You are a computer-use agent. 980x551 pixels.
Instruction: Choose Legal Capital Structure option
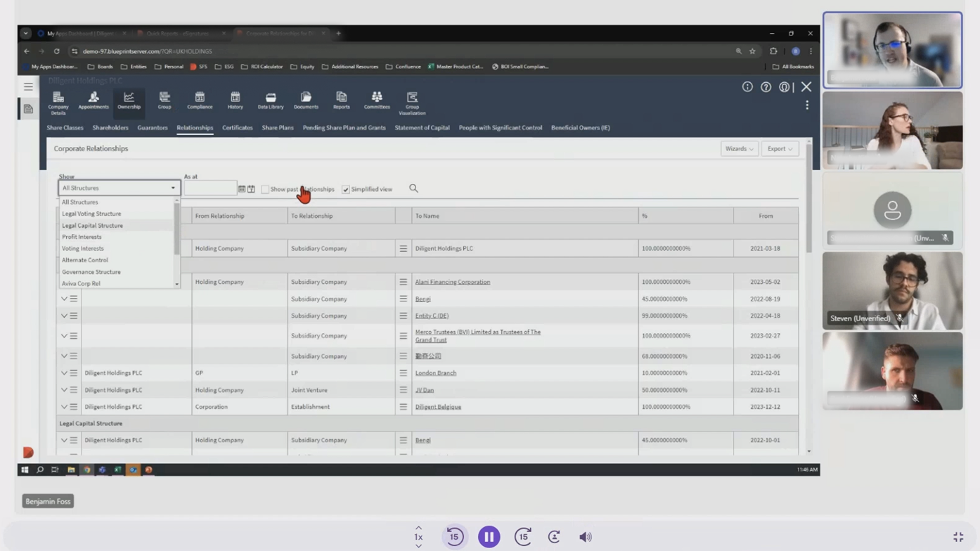tap(92, 226)
